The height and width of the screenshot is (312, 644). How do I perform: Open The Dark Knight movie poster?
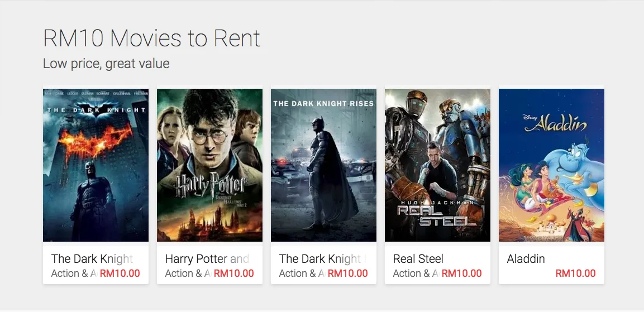tap(96, 165)
